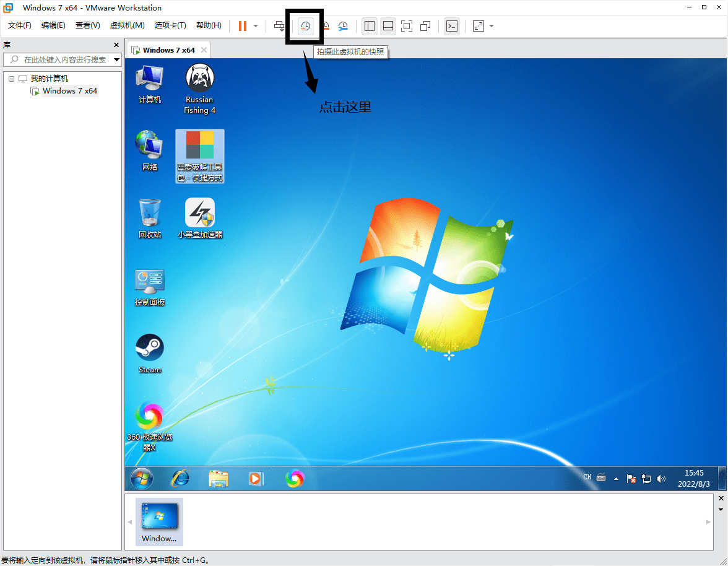The width and height of the screenshot is (728, 566).
Task: Click the 控制面板 desktop icon
Action: coord(150,287)
